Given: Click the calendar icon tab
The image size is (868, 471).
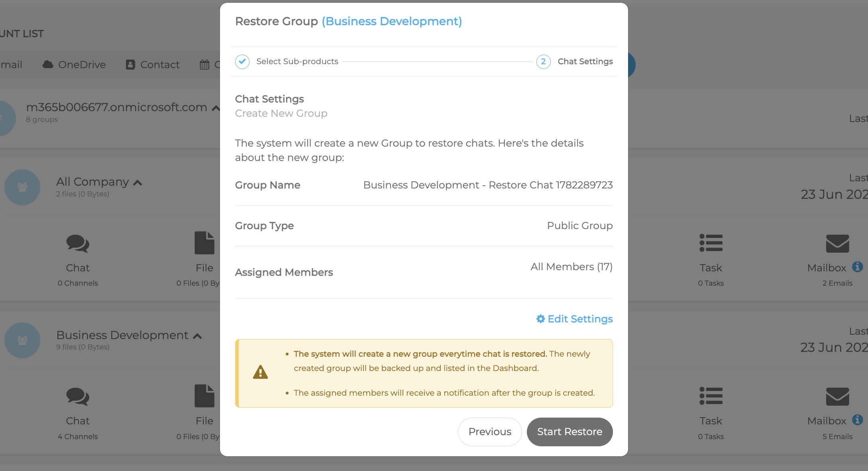Looking at the screenshot, I should [x=204, y=65].
